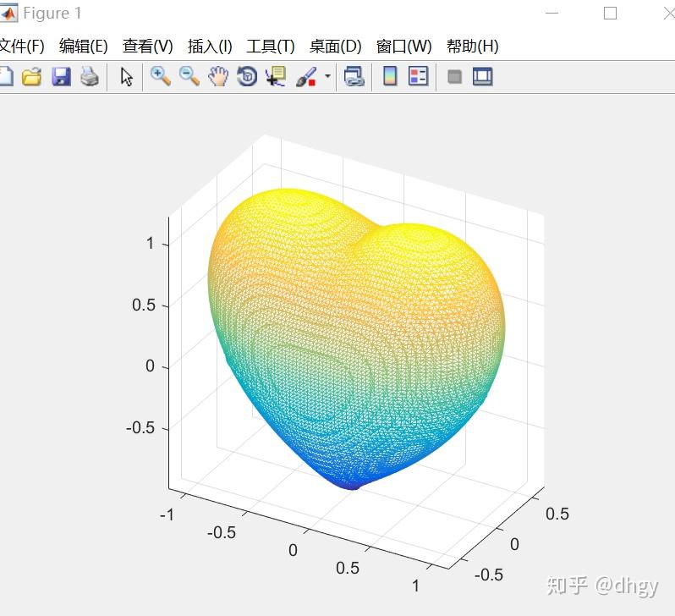Save the figure with the floppy disk icon
The height and width of the screenshot is (616, 675).
click(61, 77)
